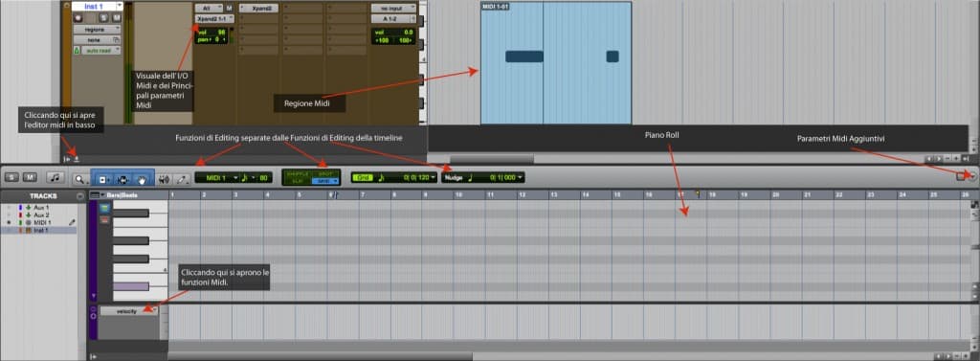Toggle the MIDI mute M button beside All
This screenshot has width=980, height=361.
point(230,8)
